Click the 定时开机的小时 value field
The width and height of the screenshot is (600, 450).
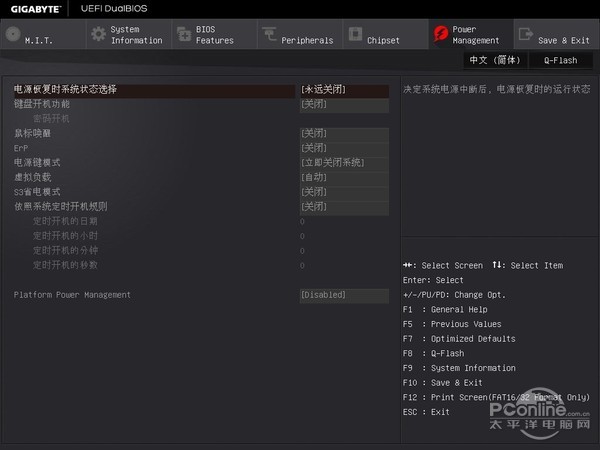302,236
